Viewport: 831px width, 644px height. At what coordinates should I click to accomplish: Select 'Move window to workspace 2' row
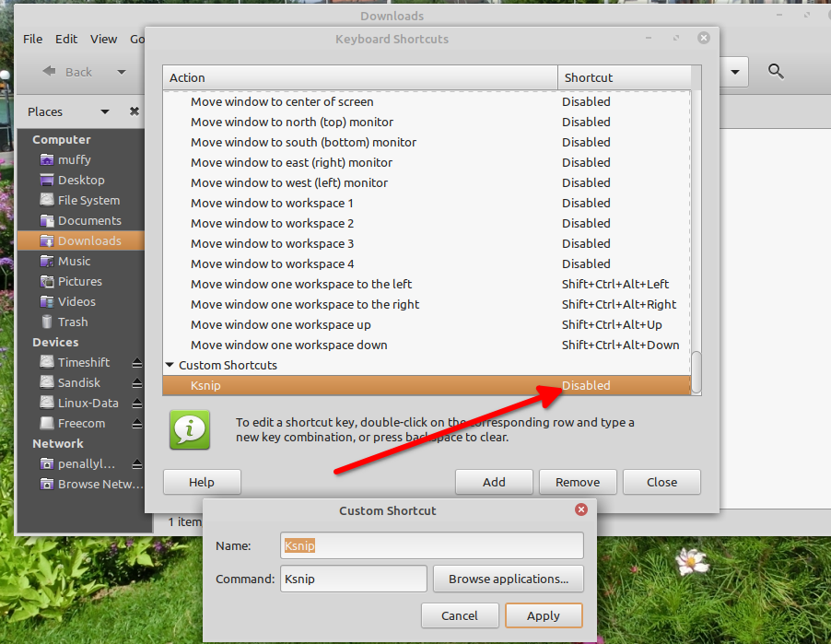pos(427,223)
